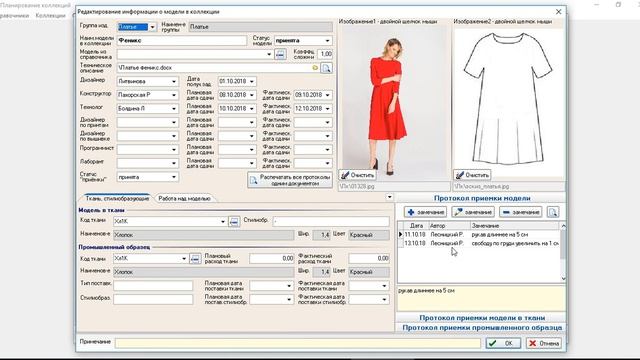Open the protocol preview icon beside remark buttons
Screen dimensions: 640x360
[x=553, y=212]
